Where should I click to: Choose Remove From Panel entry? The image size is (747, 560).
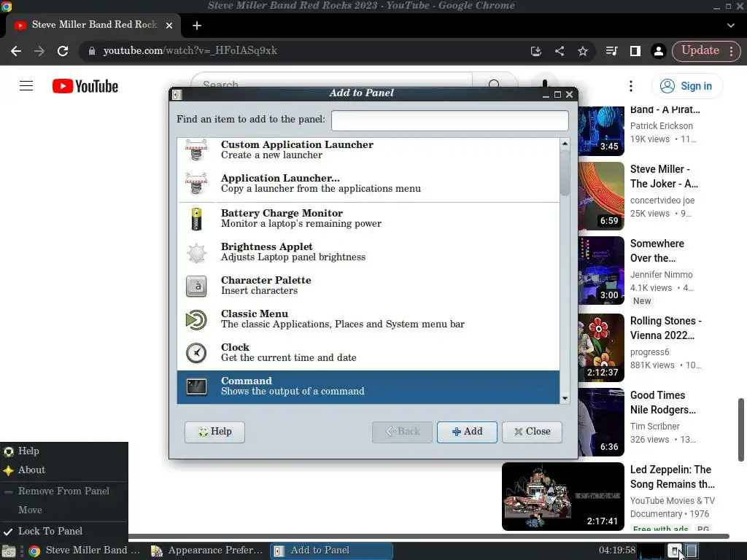click(x=64, y=491)
